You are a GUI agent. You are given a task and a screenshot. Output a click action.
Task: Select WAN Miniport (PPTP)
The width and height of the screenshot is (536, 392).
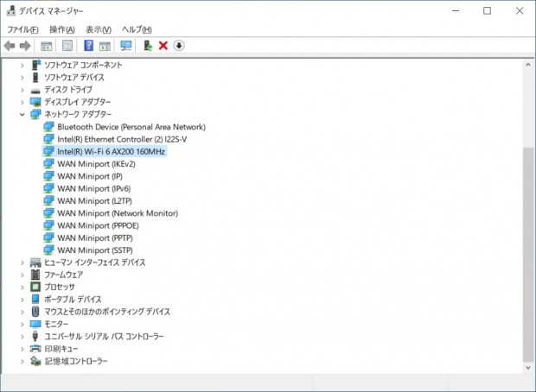[95, 238]
